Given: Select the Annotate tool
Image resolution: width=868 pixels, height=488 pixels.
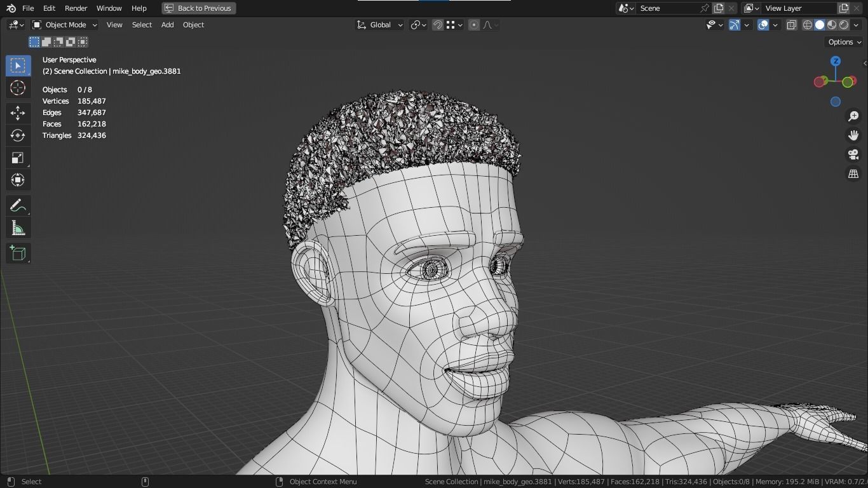Looking at the screenshot, I should [x=18, y=206].
